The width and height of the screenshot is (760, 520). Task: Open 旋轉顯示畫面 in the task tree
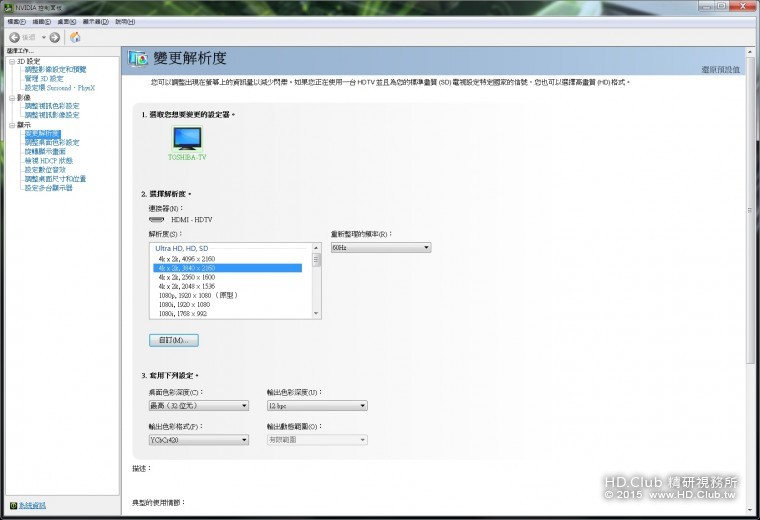[x=45, y=152]
